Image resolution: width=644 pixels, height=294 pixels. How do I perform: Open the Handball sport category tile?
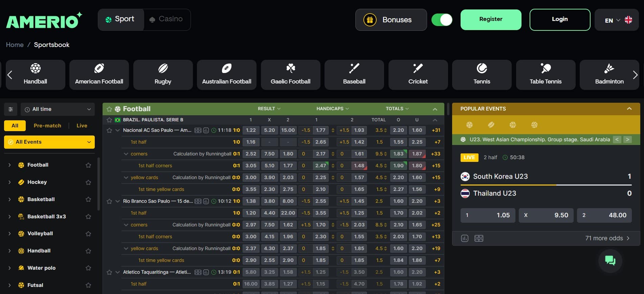pyautogui.click(x=36, y=75)
